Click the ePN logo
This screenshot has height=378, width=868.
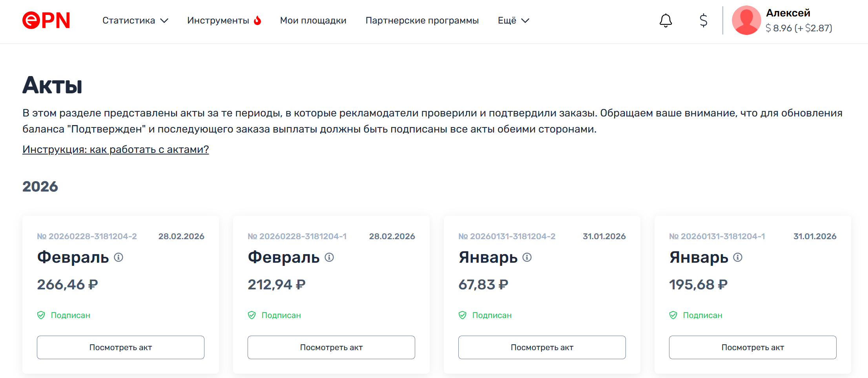46,20
